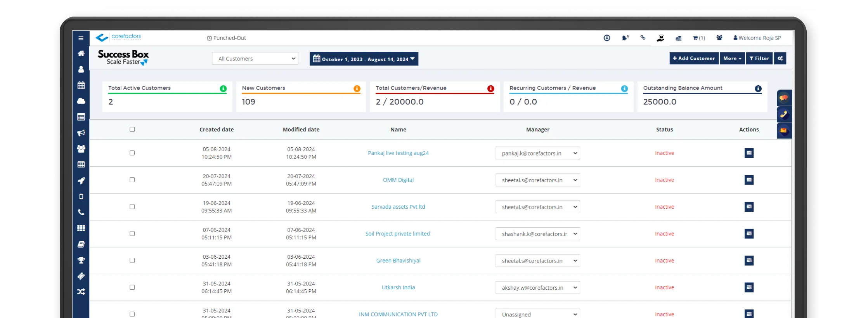This screenshot has height=318, width=868.
Task: Click the Punched-Out status
Action: pyautogui.click(x=227, y=38)
